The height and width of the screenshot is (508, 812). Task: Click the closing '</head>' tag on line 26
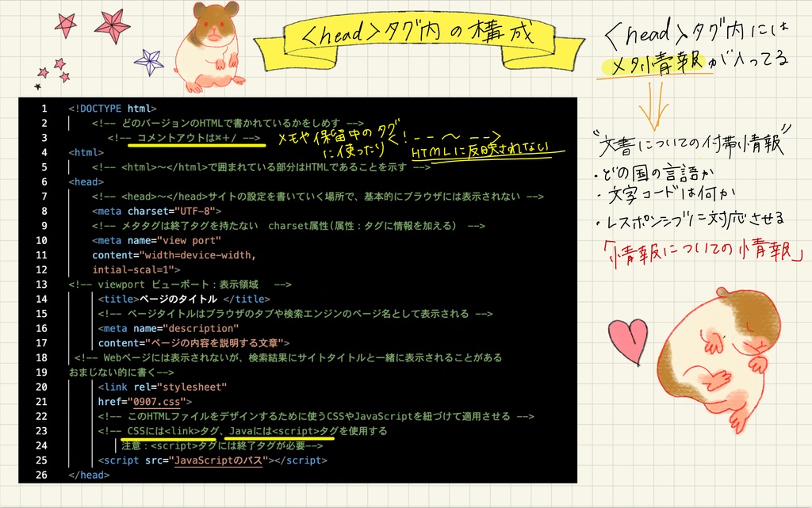[x=89, y=475]
